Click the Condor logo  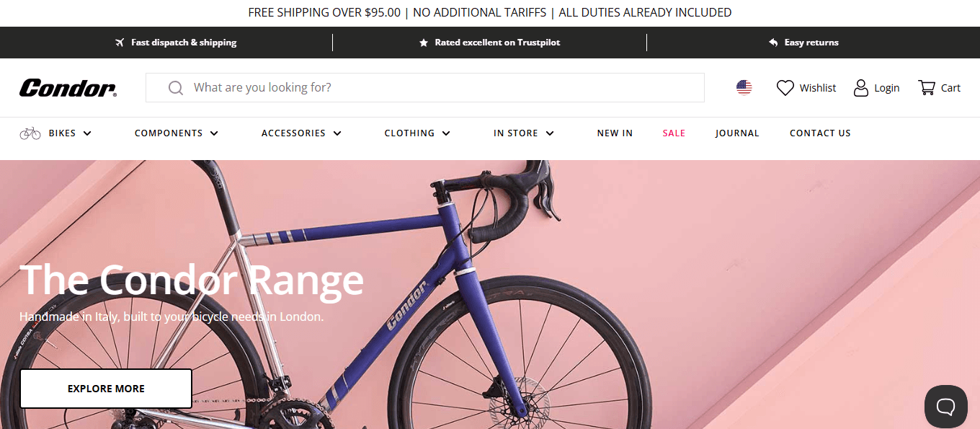click(x=68, y=88)
